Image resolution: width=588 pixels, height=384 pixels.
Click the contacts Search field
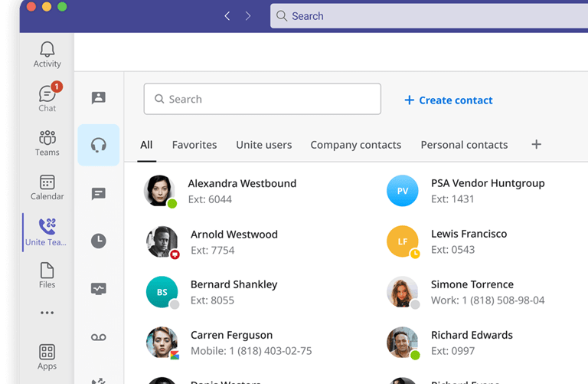[x=262, y=99]
